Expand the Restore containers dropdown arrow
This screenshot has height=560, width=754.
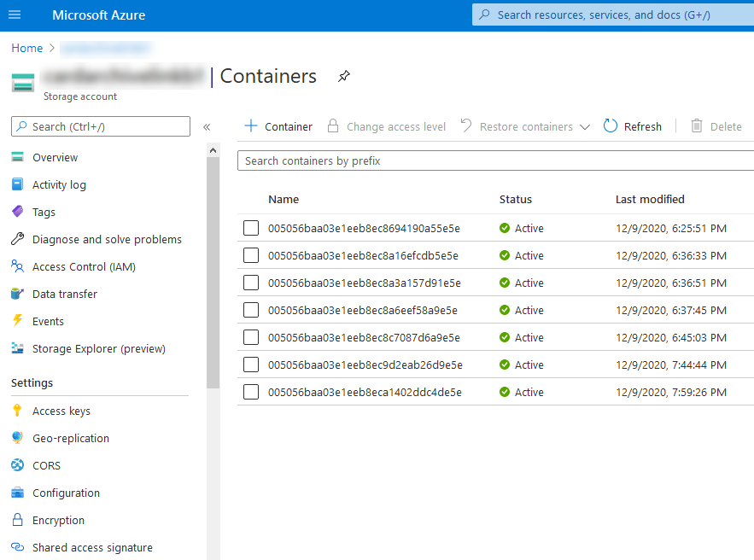[x=585, y=127]
